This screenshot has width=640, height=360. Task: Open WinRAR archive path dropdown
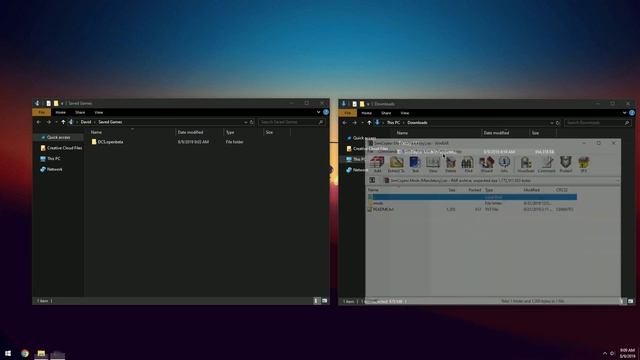click(617, 180)
